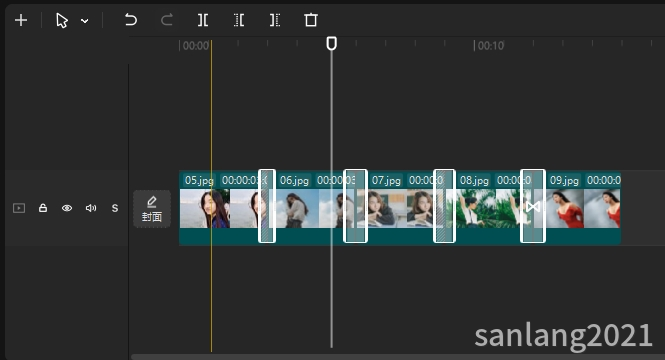Lock the main video track
665x360 pixels.
(43, 208)
